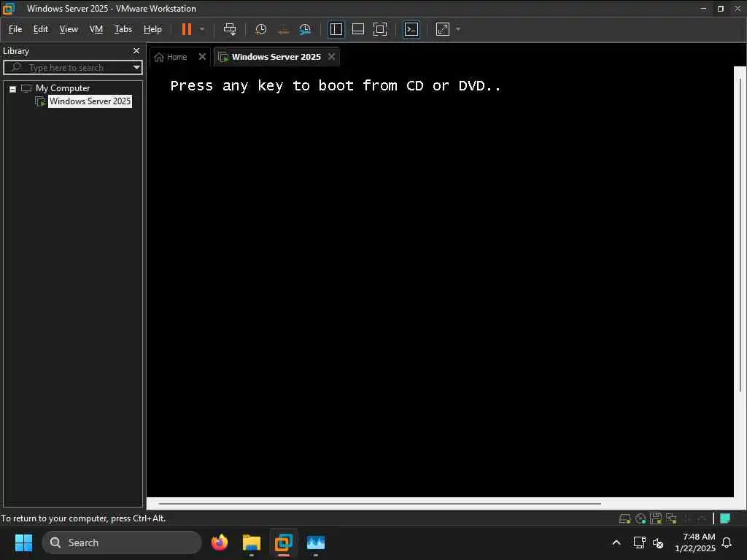The height and width of the screenshot is (560, 747).
Task: Open the Help menu
Action: pos(152,29)
